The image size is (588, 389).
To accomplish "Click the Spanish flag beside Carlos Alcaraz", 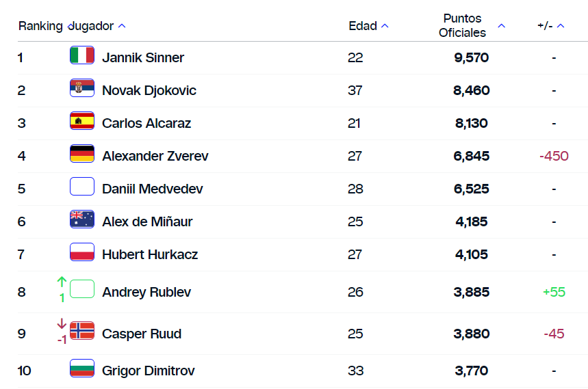I will click(82, 121).
